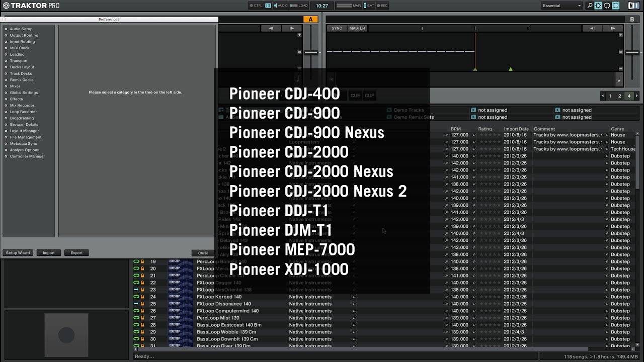The image size is (644, 362).
Task: Click Deck B waveform zoom plus button
Action: click(621, 35)
